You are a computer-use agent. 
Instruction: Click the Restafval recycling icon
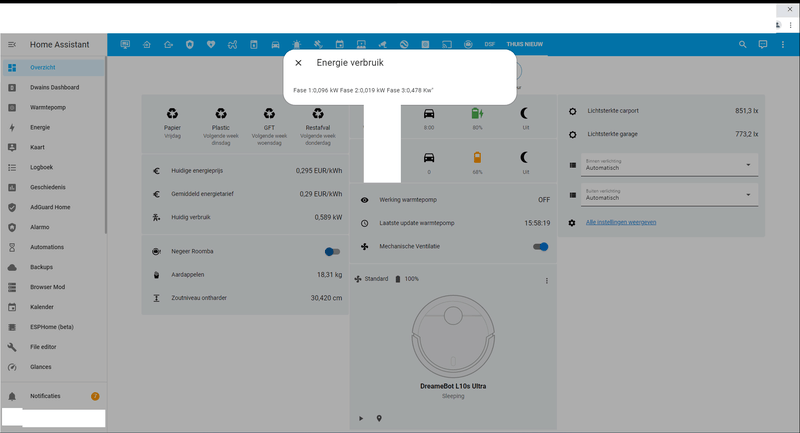click(x=318, y=114)
